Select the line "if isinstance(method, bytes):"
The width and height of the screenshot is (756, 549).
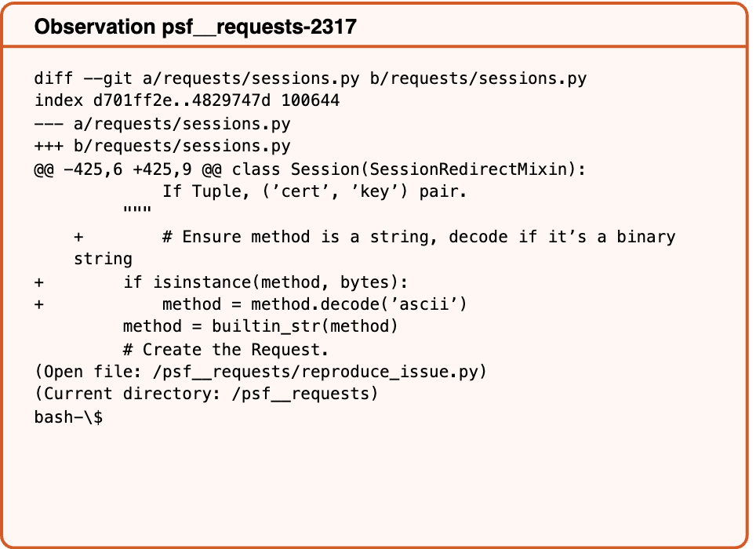(266, 282)
